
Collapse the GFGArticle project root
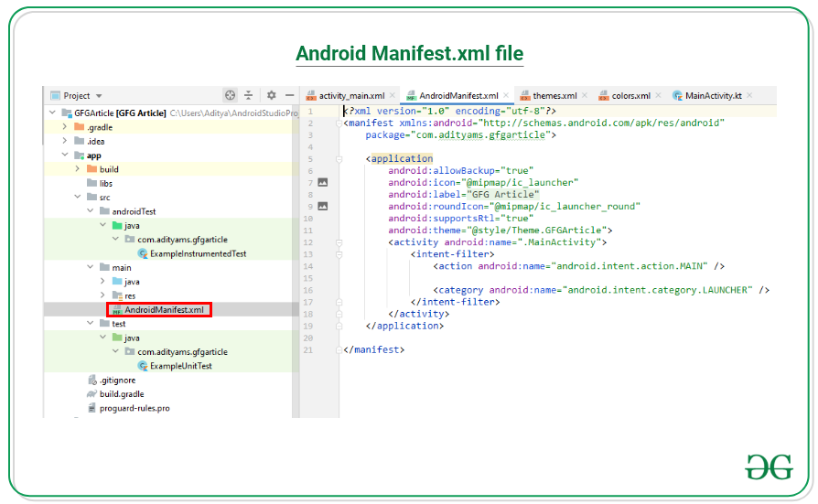(x=52, y=113)
